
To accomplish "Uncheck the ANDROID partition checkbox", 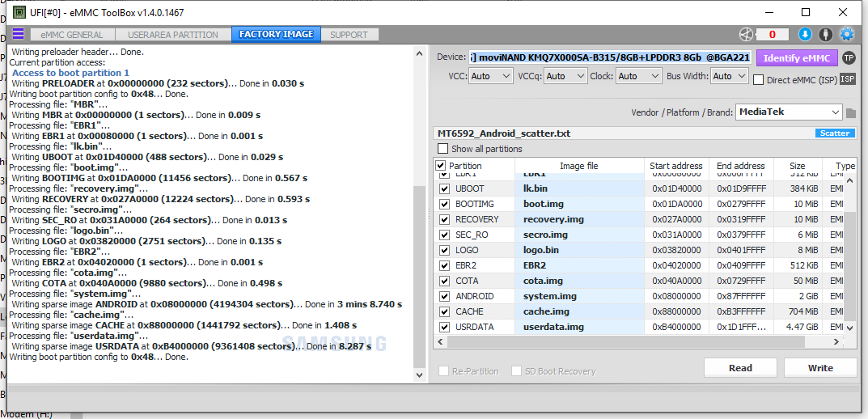I will pyautogui.click(x=444, y=296).
